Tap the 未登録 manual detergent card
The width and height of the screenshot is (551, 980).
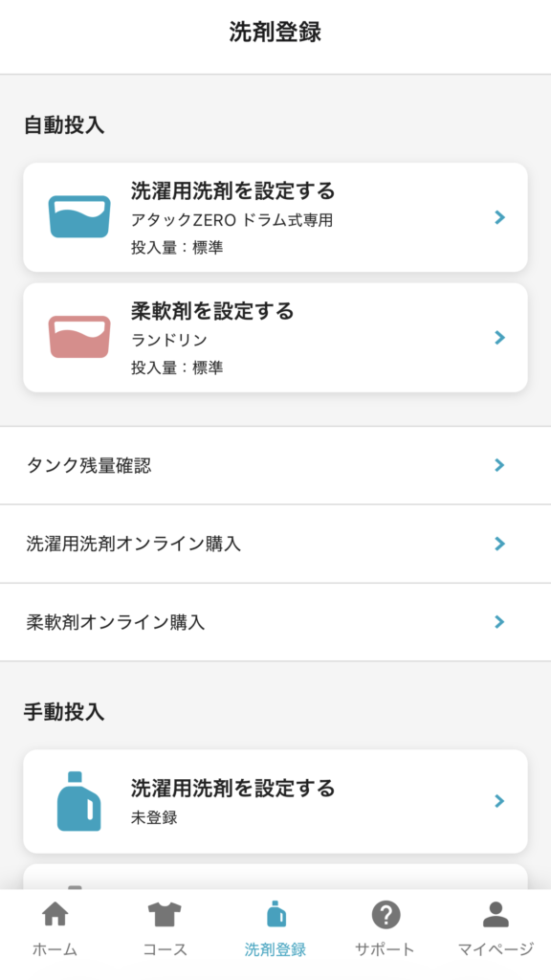click(275, 801)
